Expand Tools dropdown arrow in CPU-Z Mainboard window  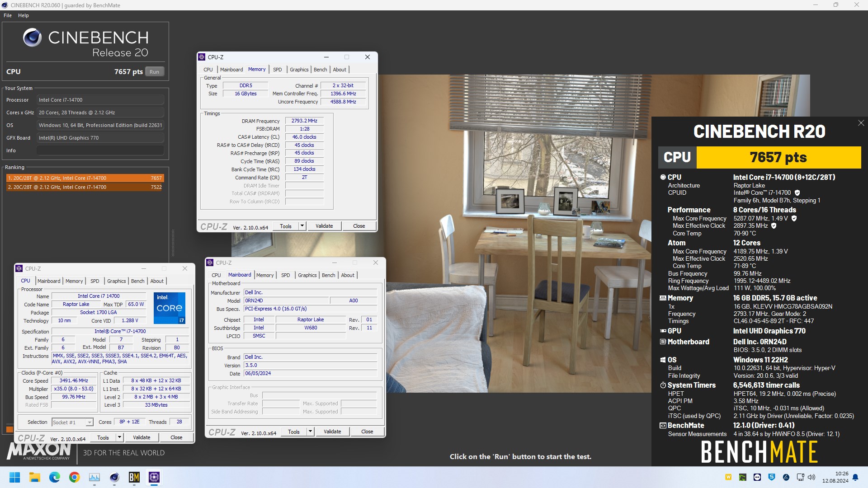tap(310, 432)
